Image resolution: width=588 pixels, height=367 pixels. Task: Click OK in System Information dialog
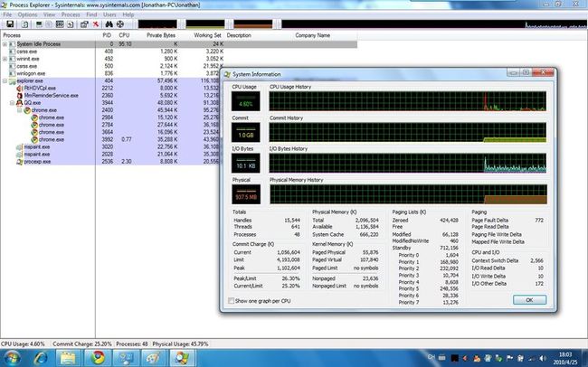529,300
